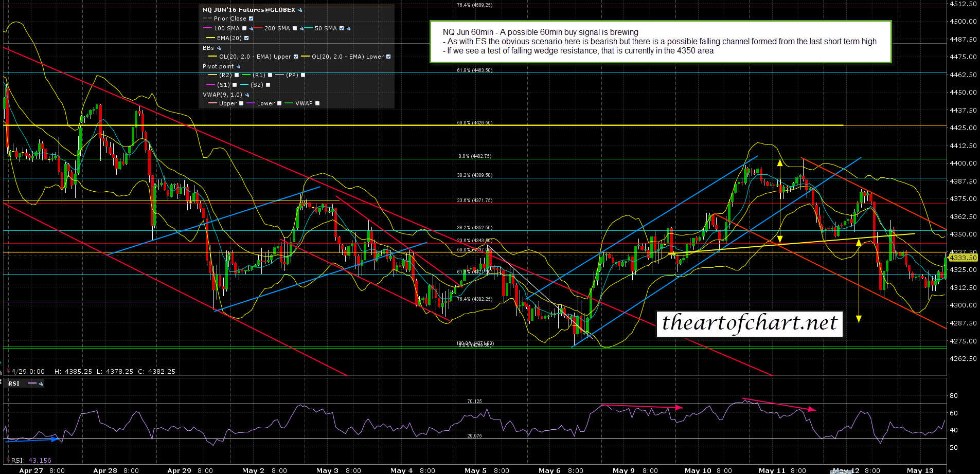This screenshot has height=474, width=980.
Task: Open Pivot point settings wrench
Action: click(238, 67)
